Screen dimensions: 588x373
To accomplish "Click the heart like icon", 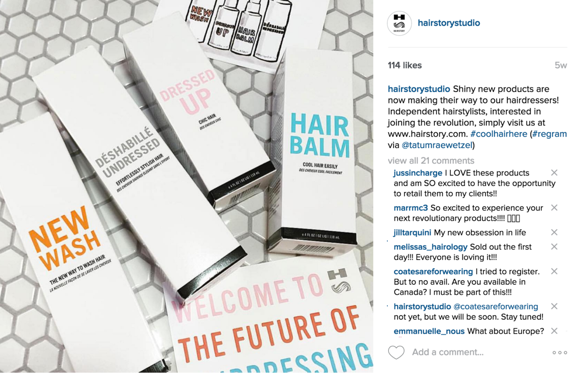I will point(396,352).
